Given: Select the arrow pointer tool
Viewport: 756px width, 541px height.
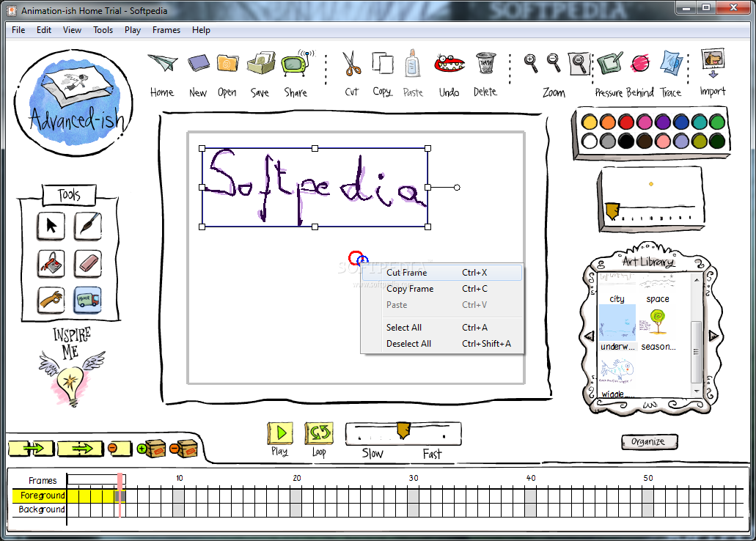Looking at the screenshot, I should pos(51,226).
